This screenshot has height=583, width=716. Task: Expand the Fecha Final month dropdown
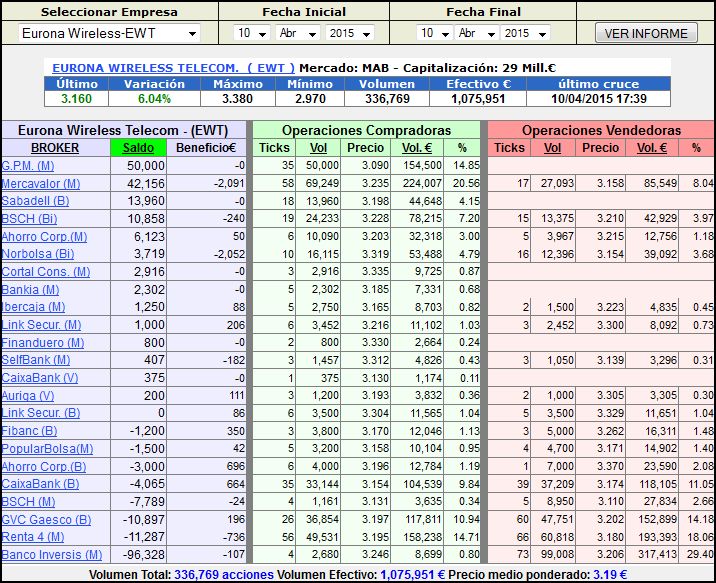479,33
